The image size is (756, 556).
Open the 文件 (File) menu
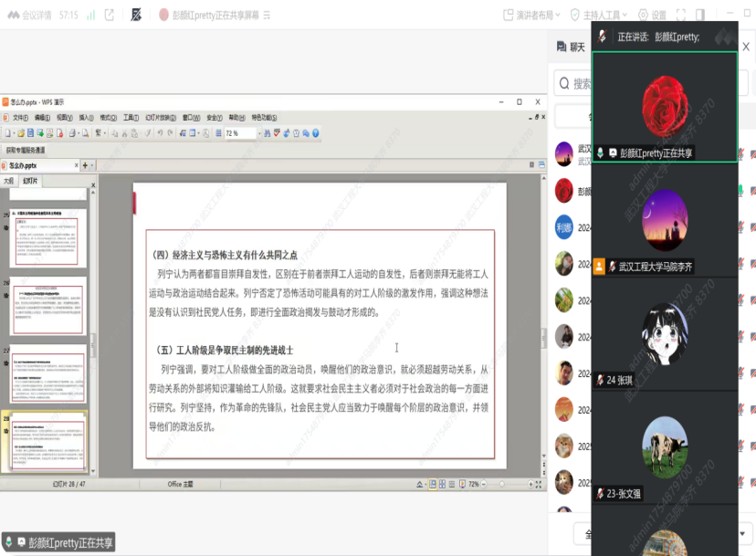19,118
